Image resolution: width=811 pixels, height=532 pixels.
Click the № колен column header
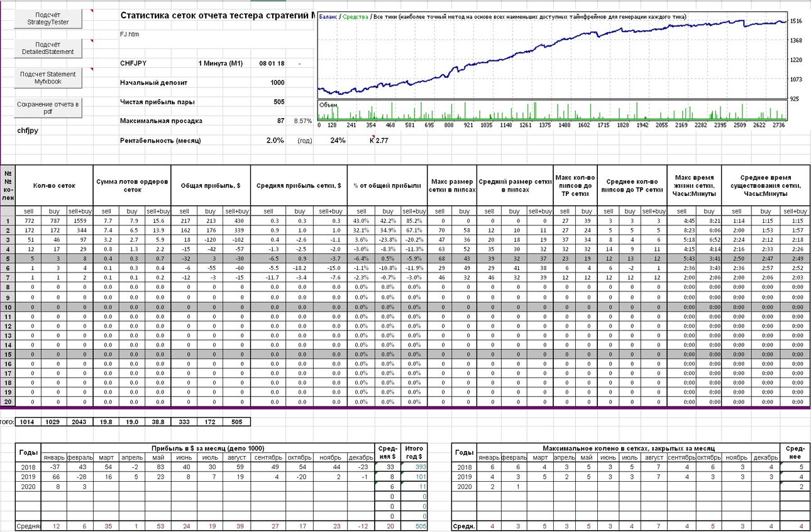(8, 186)
